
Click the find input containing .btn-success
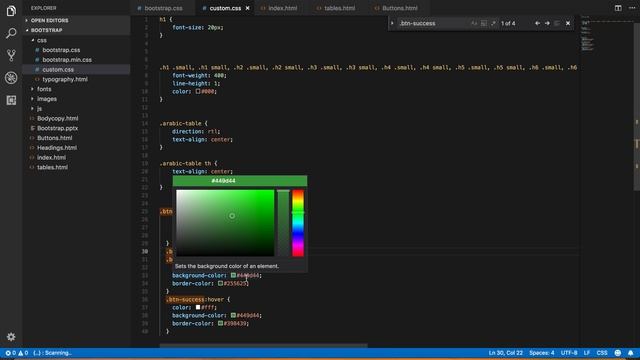(x=433, y=24)
